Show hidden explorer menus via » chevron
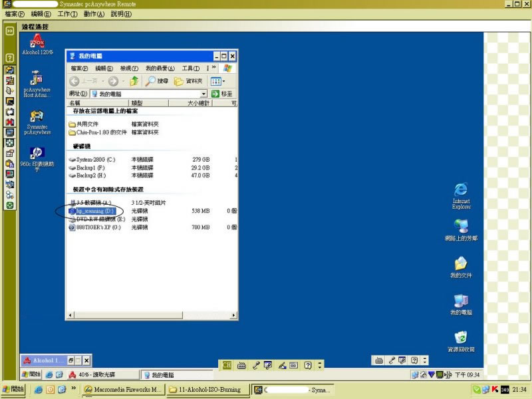The width and height of the screenshot is (532, 399). click(x=213, y=68)
